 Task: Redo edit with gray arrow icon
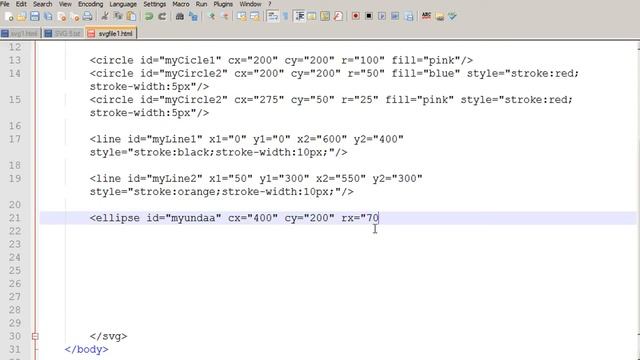[x=162, y=16]
